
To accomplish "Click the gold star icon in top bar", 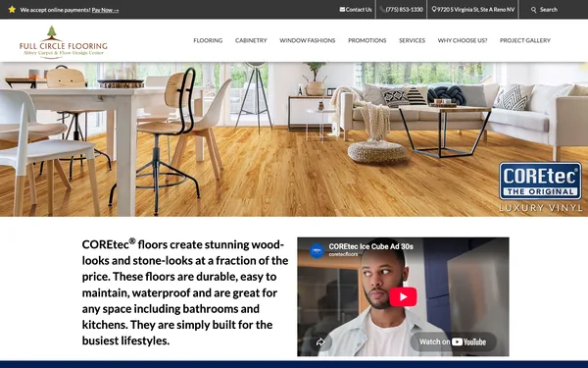I will click(12, 10).
